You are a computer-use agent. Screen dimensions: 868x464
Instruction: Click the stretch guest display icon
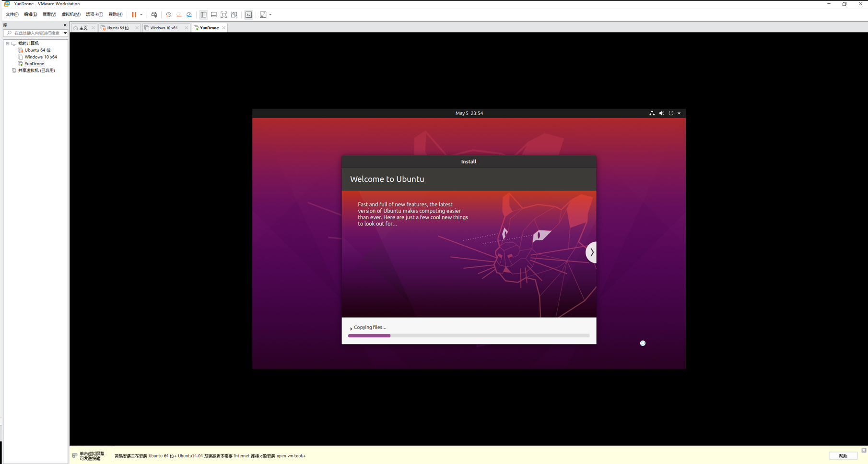[263, 15]
